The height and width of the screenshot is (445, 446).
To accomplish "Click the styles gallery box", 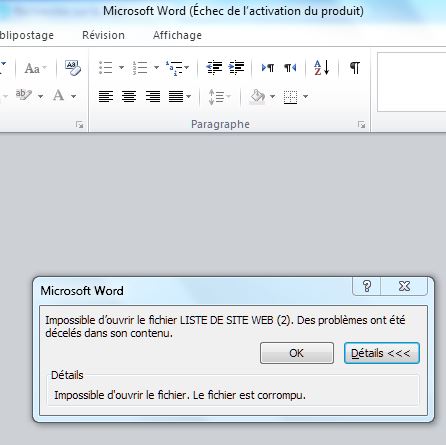I will 412,82.
